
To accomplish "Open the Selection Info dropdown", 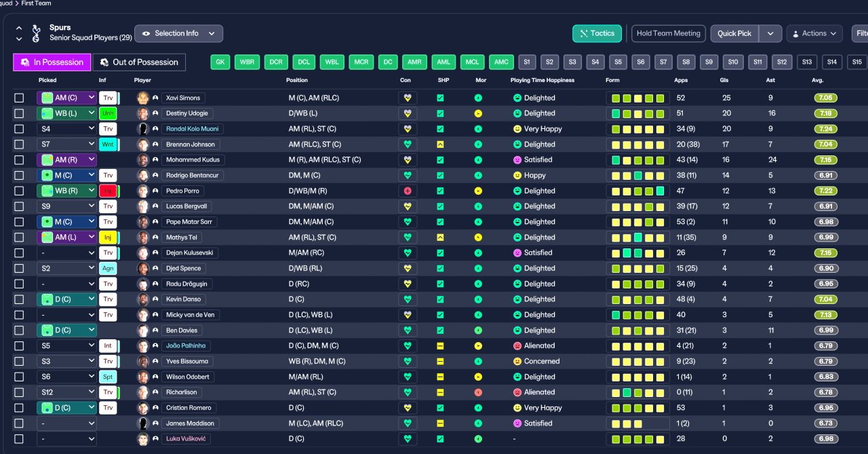I will point(178,33).
